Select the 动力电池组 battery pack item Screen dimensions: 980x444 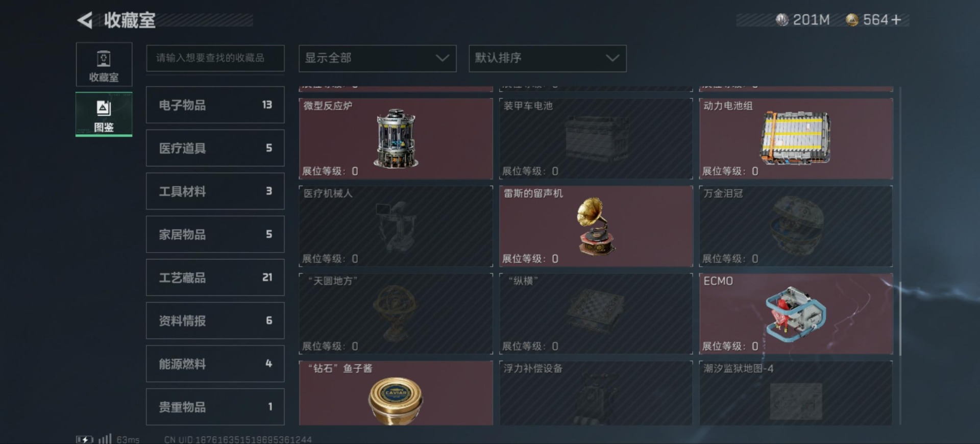(796, 138)
